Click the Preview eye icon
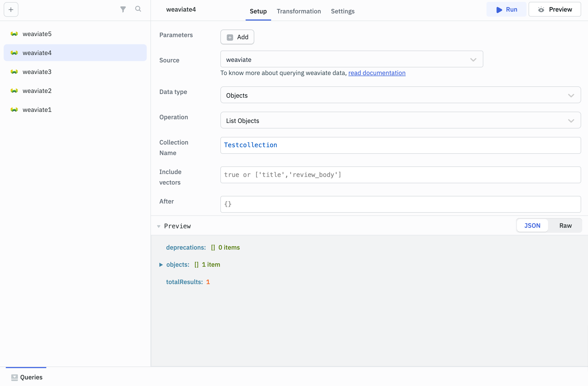This screenshot has height=386, width=588. tap(541, 9)
